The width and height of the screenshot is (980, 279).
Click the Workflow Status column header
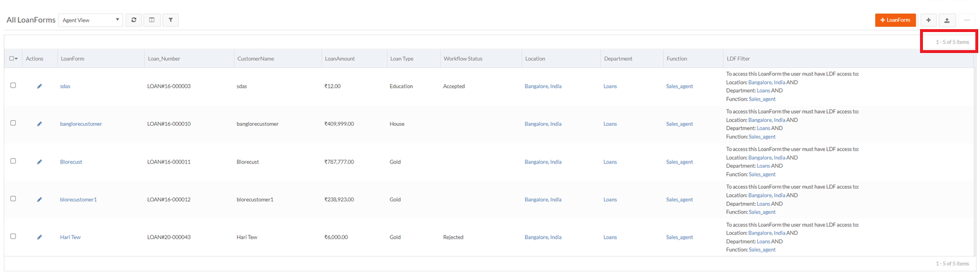[x=463, y=59]
